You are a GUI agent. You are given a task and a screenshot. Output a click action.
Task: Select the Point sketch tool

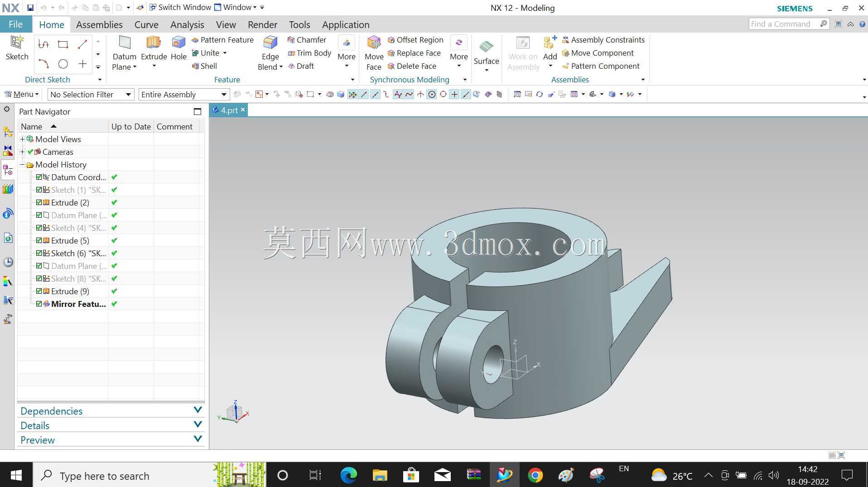coord(82,64)
